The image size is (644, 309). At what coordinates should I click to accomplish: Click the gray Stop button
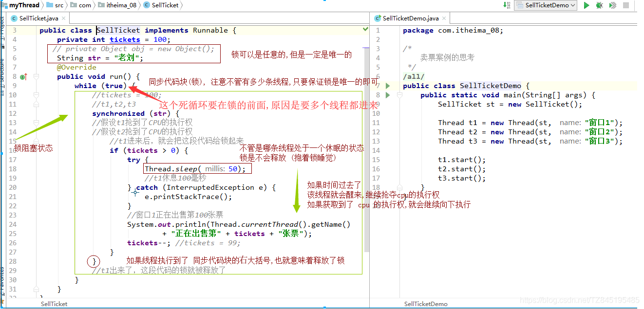[x=627, y=5]
